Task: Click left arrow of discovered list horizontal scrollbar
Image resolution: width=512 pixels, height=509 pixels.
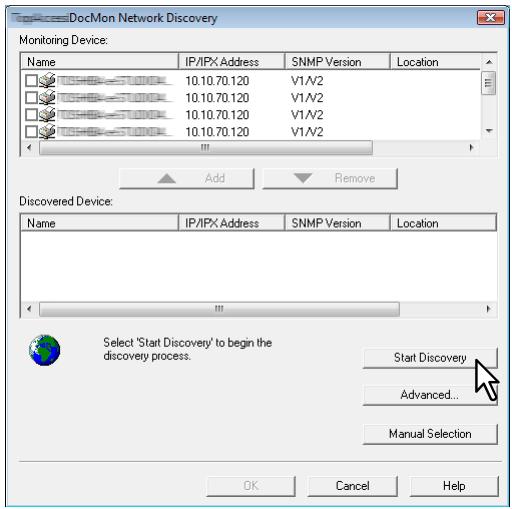Action: tap(29, 309)
